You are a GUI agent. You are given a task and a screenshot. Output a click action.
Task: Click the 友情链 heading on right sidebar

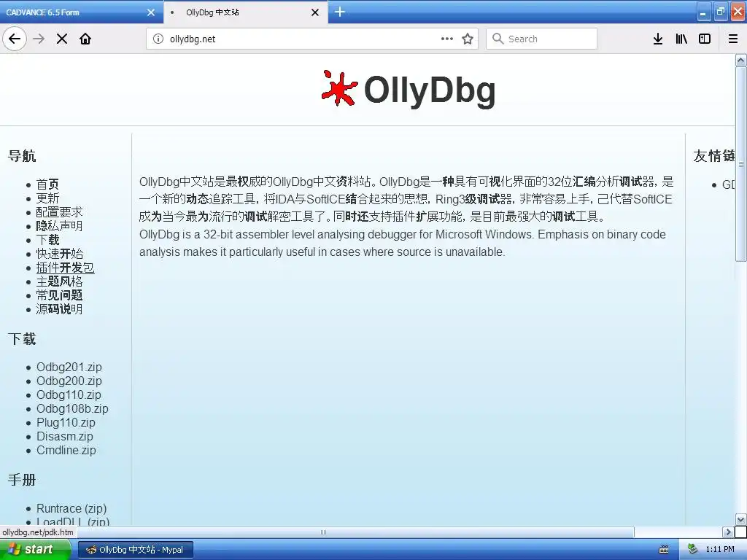click(x=714, y=156)
